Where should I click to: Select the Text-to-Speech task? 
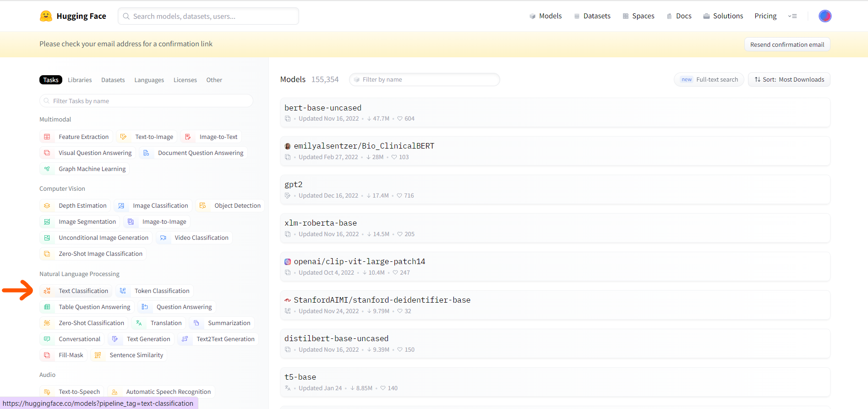coord(72,392)
